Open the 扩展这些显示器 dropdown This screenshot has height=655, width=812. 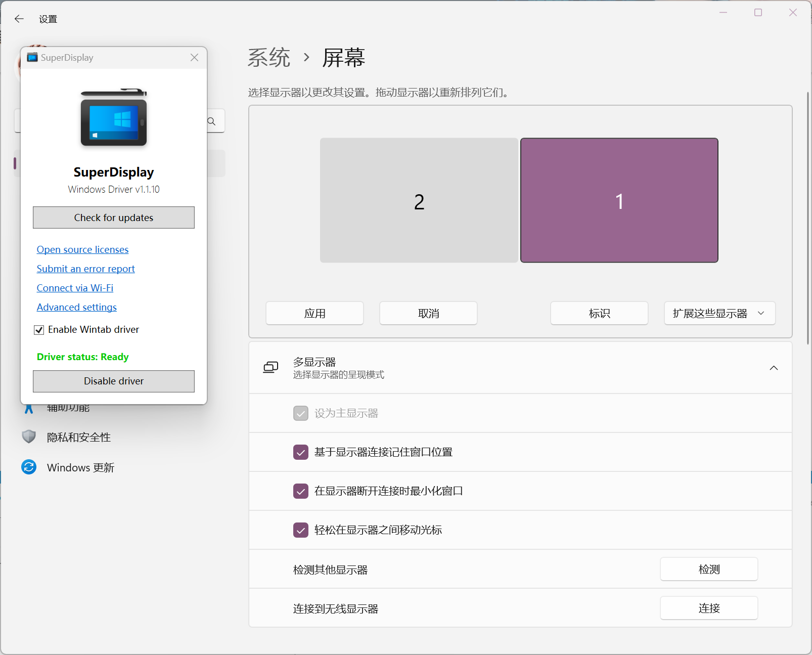[719, 314]
